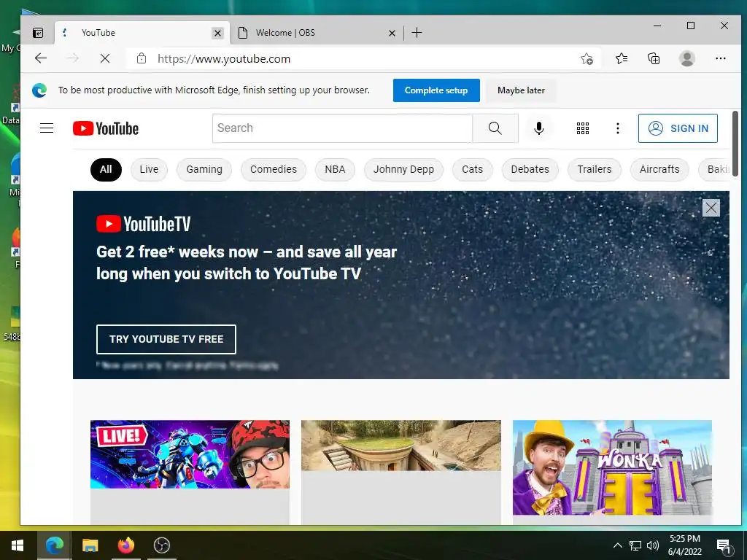
Task: Close the YouTube tab
Action: click(217, 33)
